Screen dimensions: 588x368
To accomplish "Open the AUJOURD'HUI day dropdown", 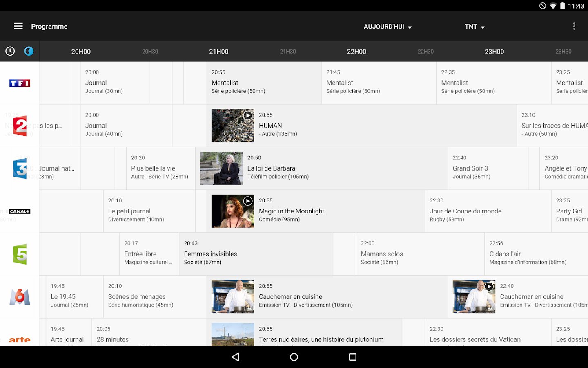I will click(x=388, y=27).
